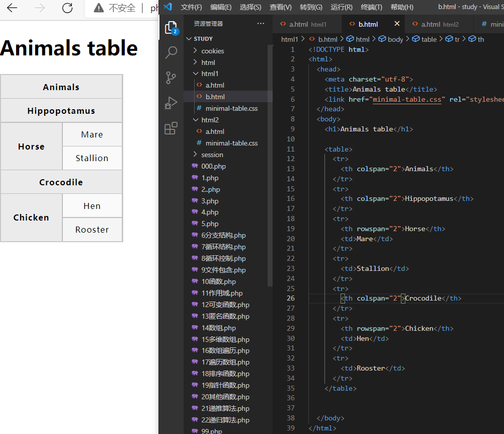This screenshot has height=434, width=504.
Task: Open 22递归算法.php file
Action: point(225,420)
